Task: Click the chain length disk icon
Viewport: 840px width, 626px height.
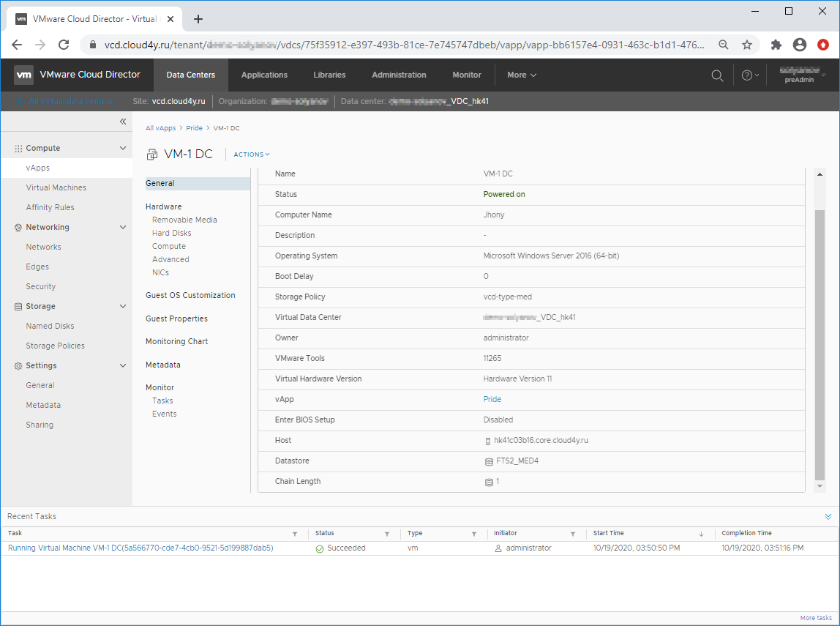Action: click(x=489, y=482)
